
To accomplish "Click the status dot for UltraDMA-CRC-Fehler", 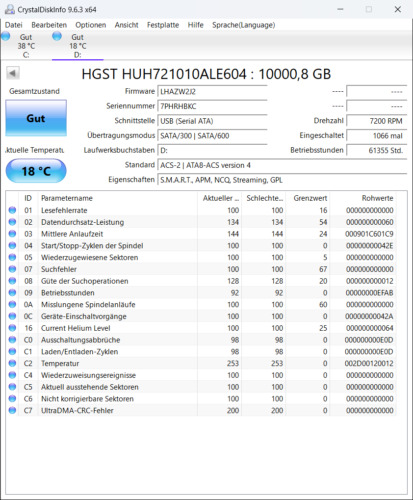I will [12, 410].
